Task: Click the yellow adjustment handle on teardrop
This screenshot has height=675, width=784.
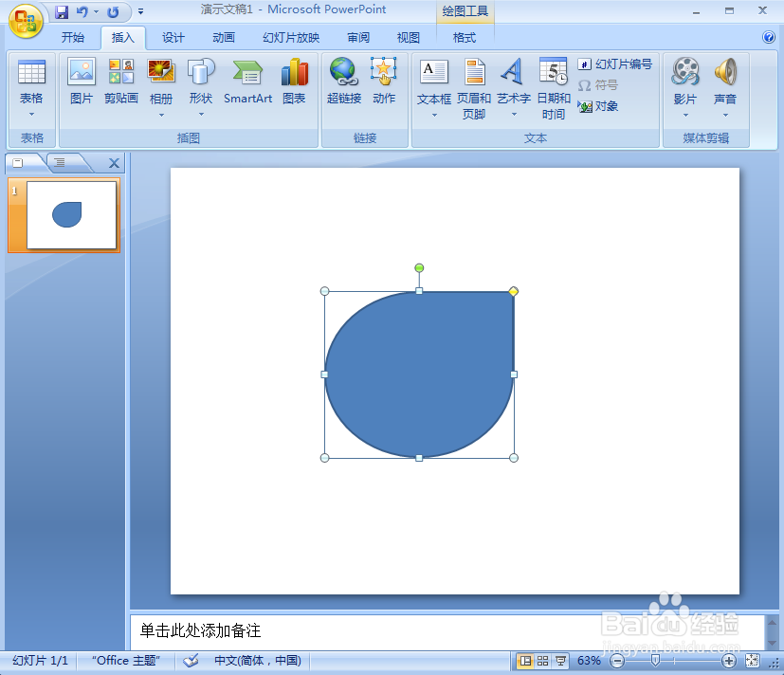Action: (514, 291)
